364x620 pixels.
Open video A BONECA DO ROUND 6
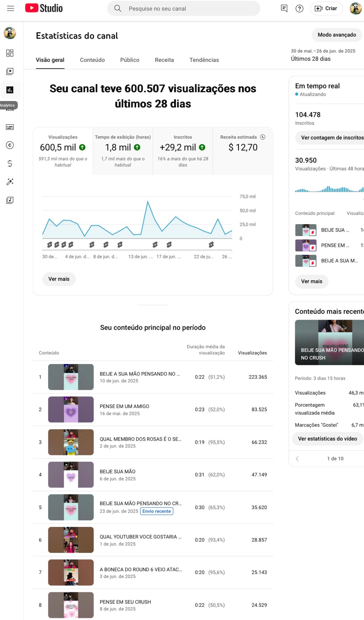click(x=141, y=569)
